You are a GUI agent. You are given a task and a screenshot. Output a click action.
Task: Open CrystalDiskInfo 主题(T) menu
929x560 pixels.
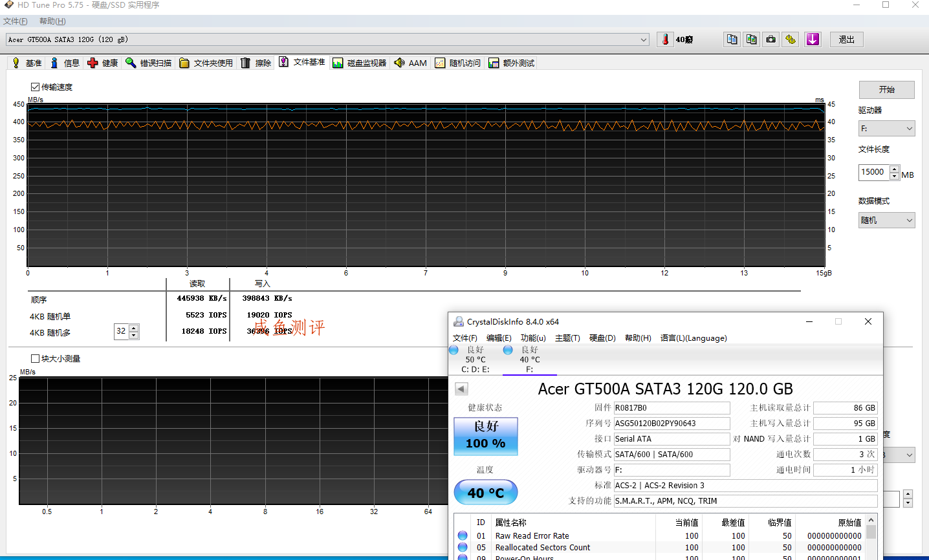(x=567, y=338)
